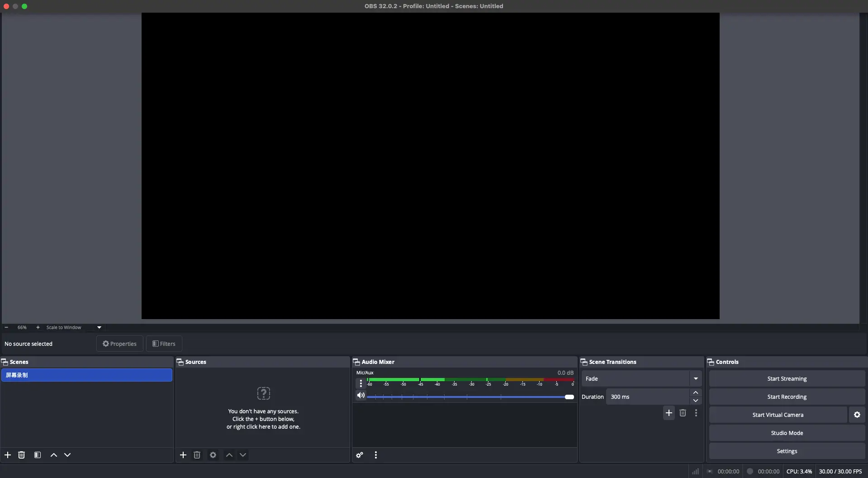
Task: Start the Virtual Camera
Action: (x=778, y=415)
